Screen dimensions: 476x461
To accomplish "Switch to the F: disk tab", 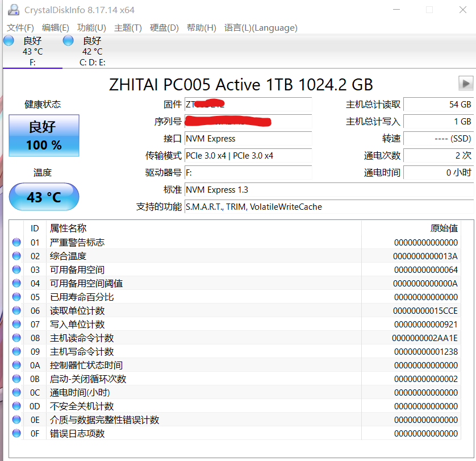I will tap(32, 51).
